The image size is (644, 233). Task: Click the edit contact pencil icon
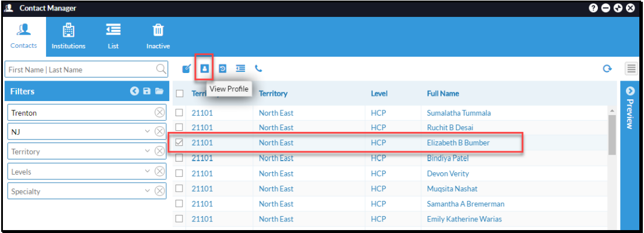click(x=187, y=68)
